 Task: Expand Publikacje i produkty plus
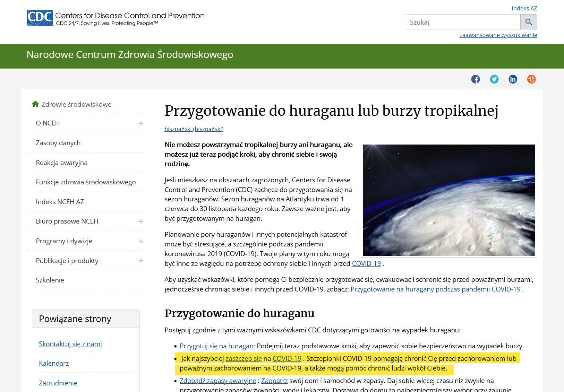(141, 261)
